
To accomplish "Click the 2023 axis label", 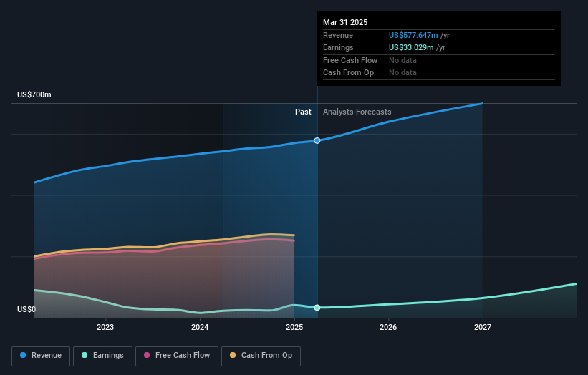I will click(105, 328).
